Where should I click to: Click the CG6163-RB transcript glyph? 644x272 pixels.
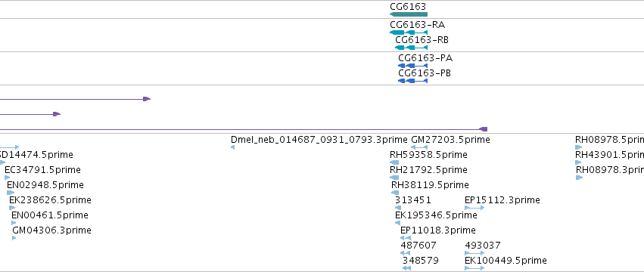pos(411,48)
